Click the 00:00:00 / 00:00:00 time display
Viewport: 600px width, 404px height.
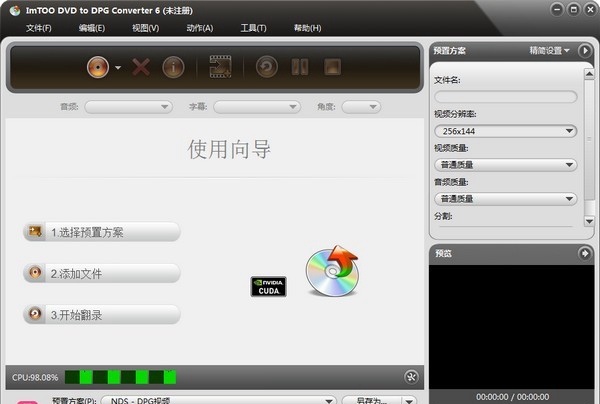[x=512, y=397]
